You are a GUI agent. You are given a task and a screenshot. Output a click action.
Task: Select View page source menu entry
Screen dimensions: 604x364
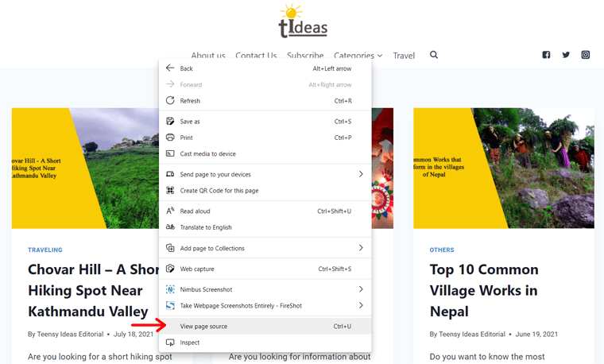(203, 327)
